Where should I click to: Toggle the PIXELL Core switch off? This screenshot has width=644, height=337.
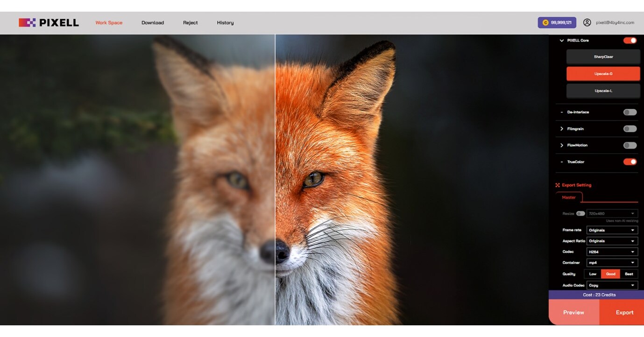pos(630,41)
